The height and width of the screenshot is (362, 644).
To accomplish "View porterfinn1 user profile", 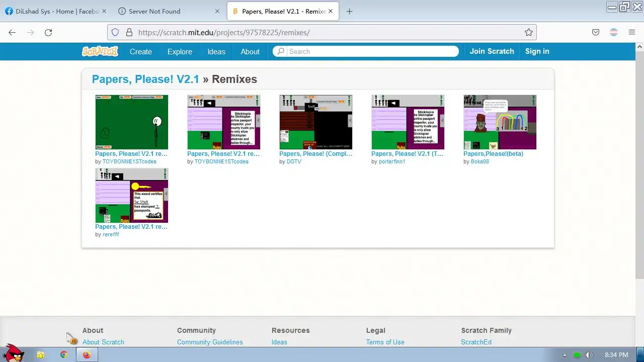I will click(x=392, y=162).
